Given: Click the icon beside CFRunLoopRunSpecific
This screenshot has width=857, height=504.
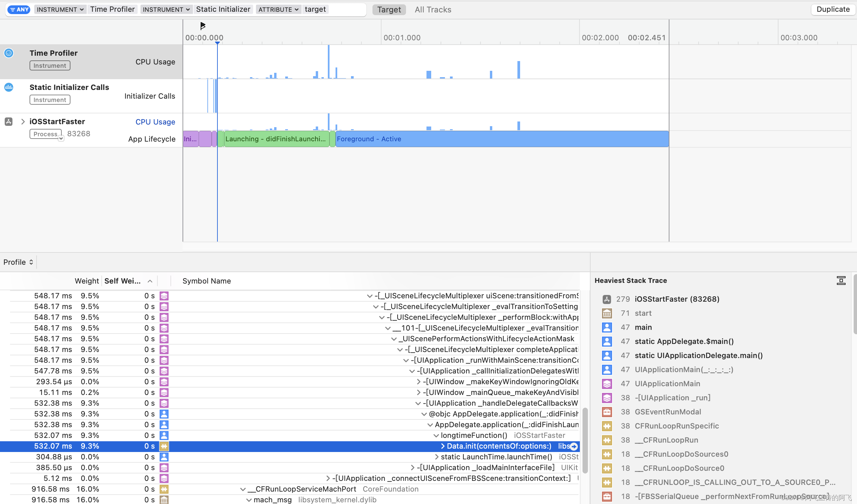Looking at the screenshot, I should point(607,426).
